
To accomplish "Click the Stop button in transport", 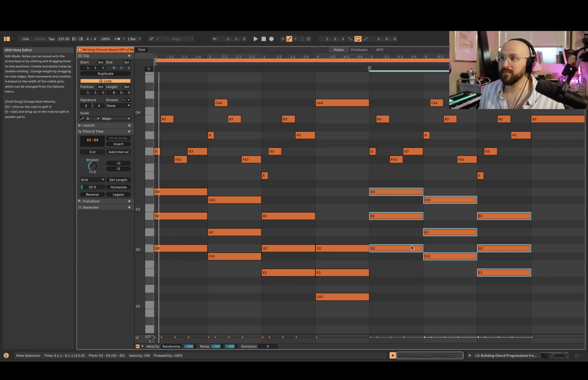I will [264, 39].
